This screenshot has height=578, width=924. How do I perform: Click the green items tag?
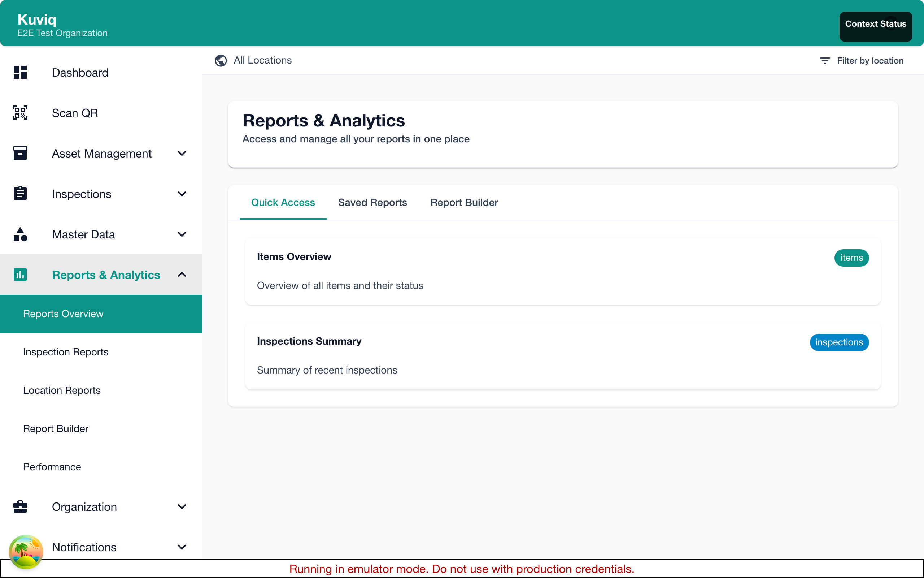tap(851, 258)
